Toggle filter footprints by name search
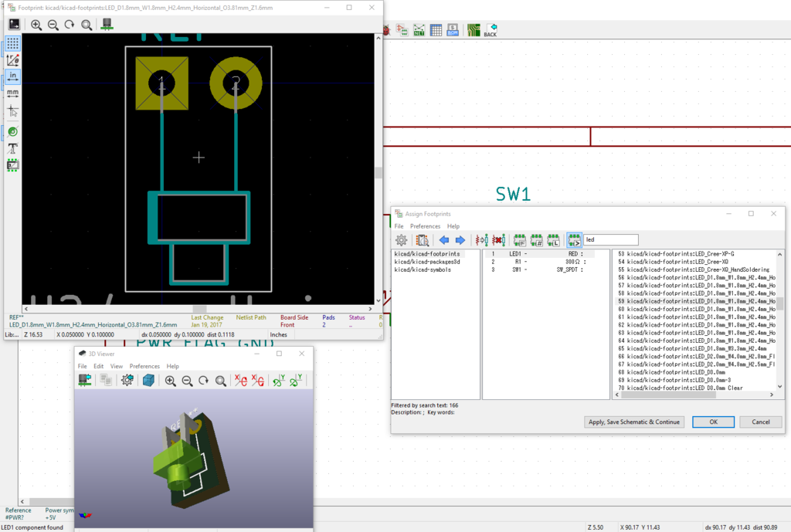Screen dimensions: 791x532 574,240
